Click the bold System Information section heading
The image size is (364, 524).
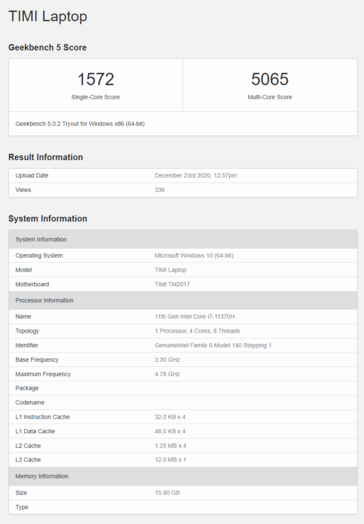48,219
